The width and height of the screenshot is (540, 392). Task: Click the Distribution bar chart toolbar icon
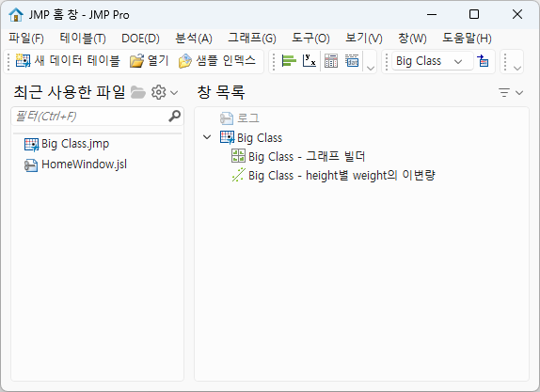coord(289,61)
